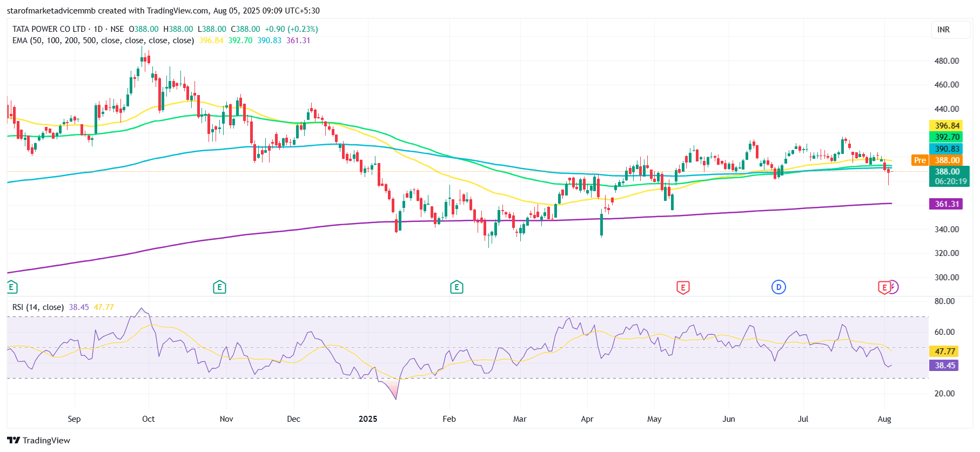Click the red earnings marker near August
Image resolution: width=980 pixels, height=452 pixels.
click(884, 287)
